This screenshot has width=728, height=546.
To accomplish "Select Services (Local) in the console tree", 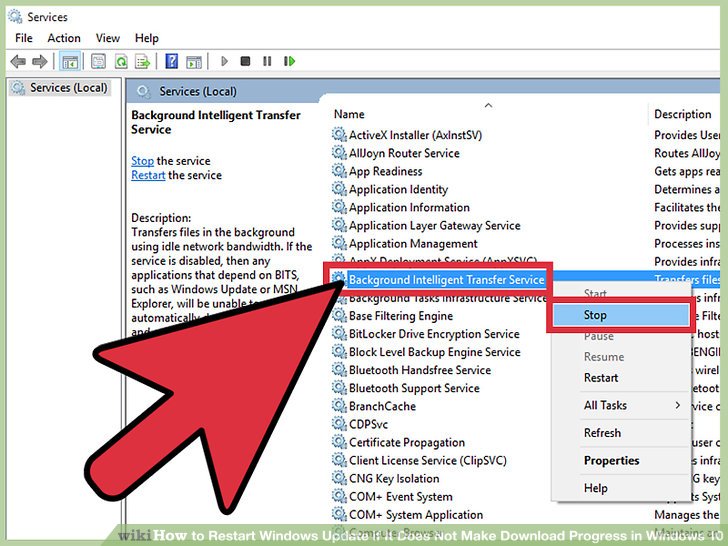I will tap(60, 88).
